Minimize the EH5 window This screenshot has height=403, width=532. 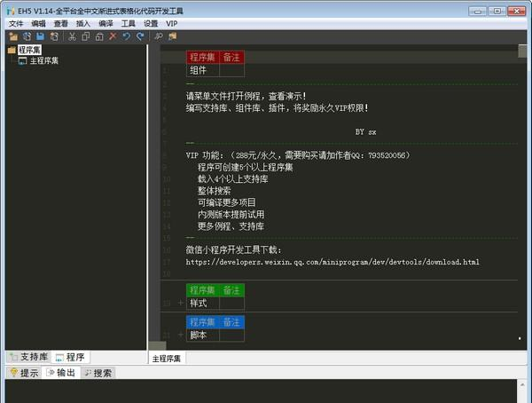478,12
